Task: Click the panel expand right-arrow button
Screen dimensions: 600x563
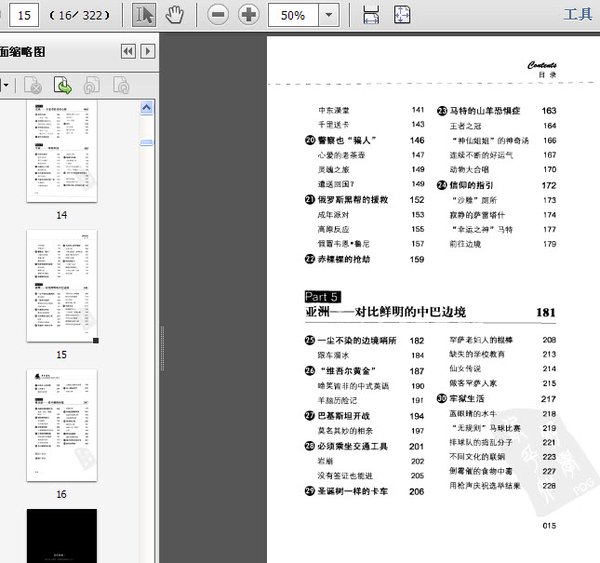Action: (148, 51)
